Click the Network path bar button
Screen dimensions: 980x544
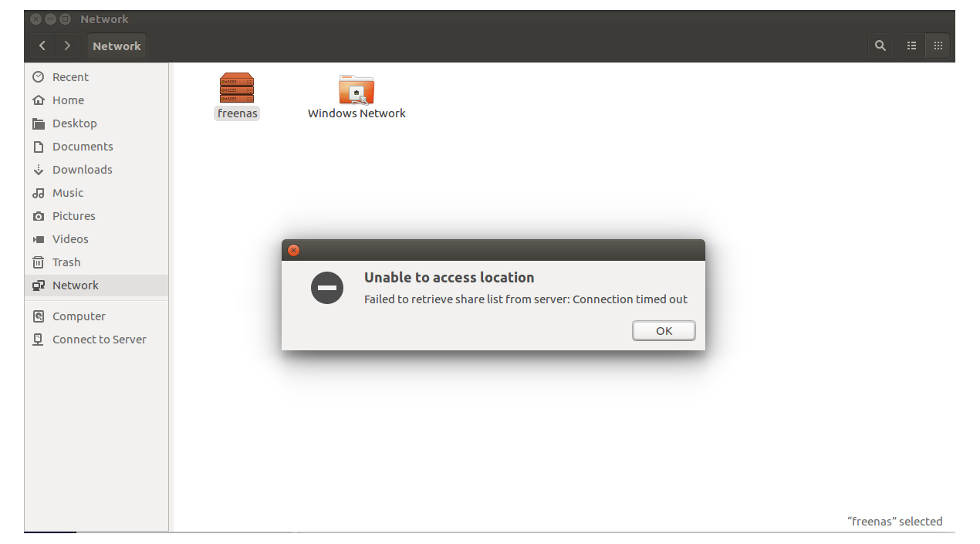[x=117, y=46]
